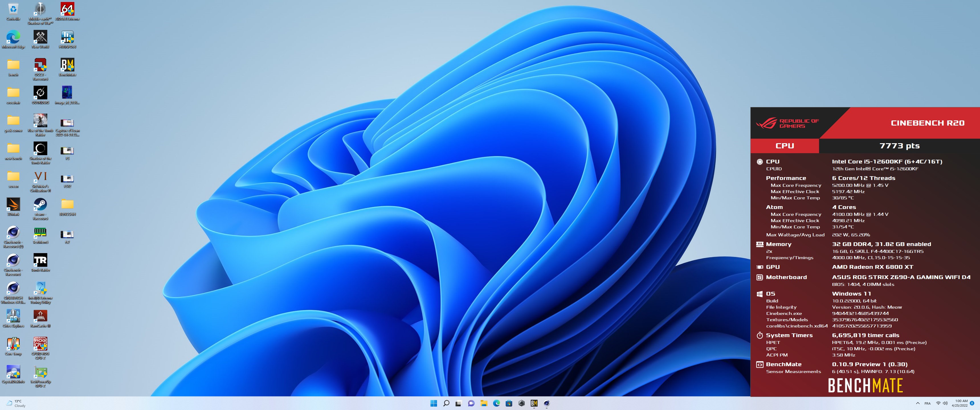Image resolution: width=980 pixels, height=410 pixels.
Task: Open the dark cube taskbar app
Action: click(x=522, y=403)
